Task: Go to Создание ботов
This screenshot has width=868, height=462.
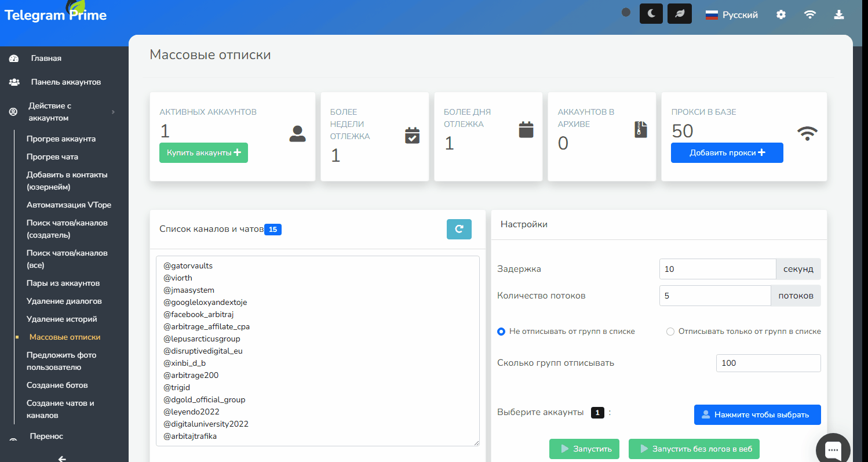Action: [x=57, y=385]
